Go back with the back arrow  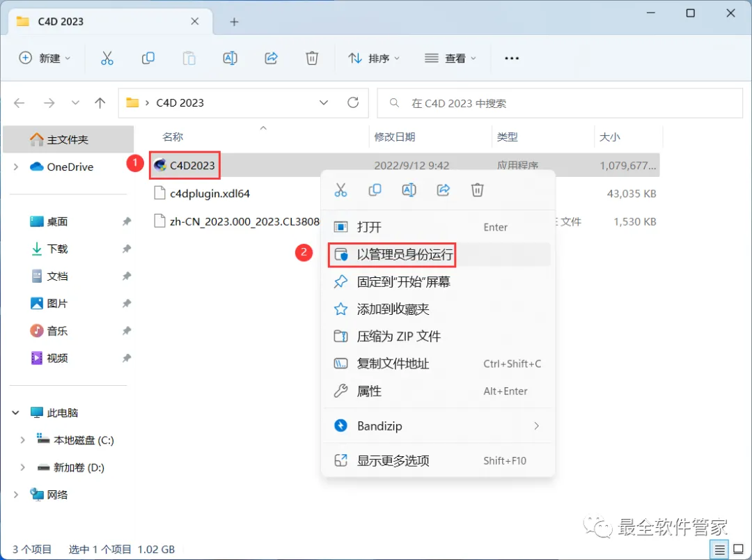tap(19, 102)
